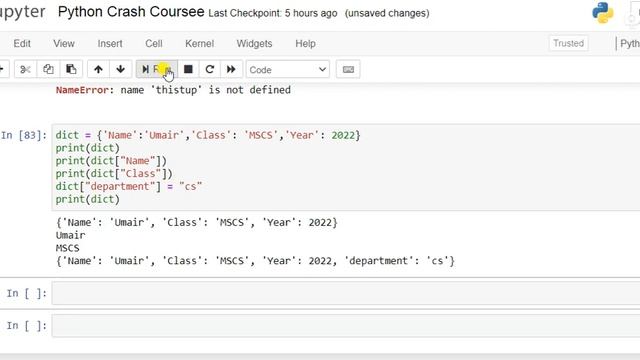Click Last Checkpoint 5 hours ago text
This screenshot has height=360, width=640.
tap(273, 13)
